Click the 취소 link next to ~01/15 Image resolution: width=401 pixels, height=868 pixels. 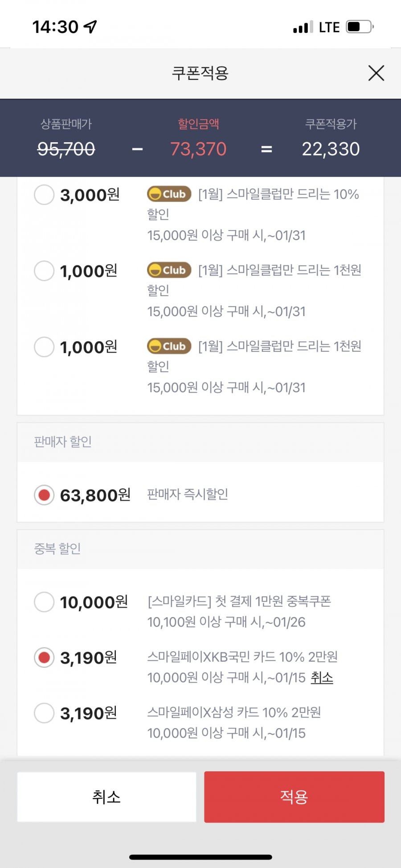coord(322,678)
